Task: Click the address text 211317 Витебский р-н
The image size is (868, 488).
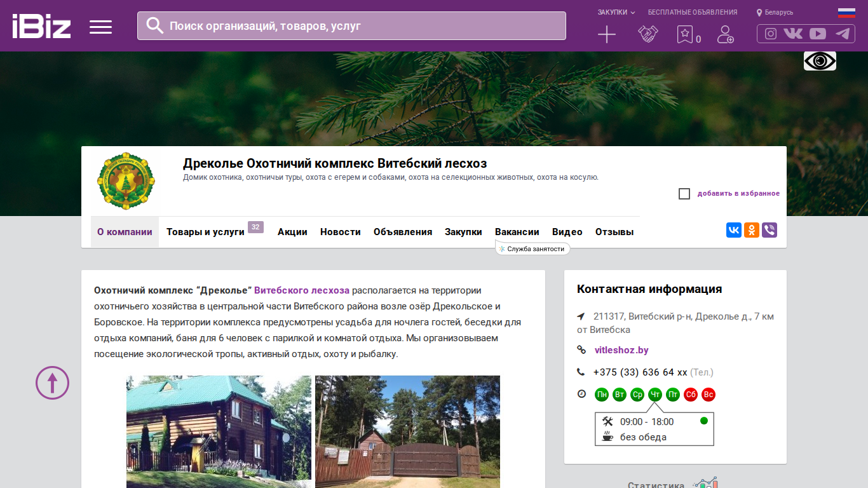Action: tap(675, 323)
